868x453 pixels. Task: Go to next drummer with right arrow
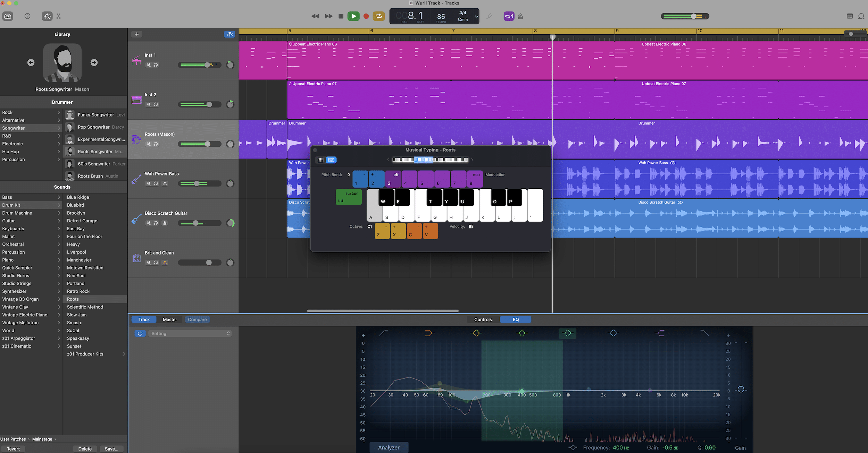tap(94, 63)
